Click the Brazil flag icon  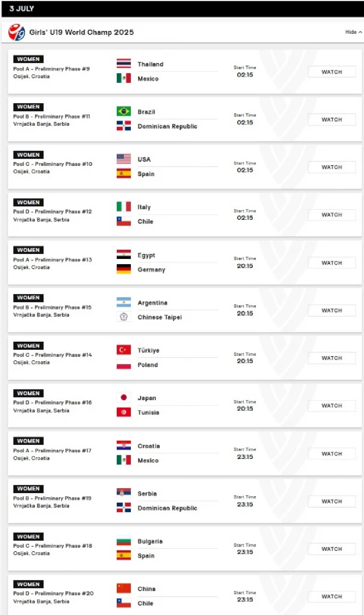coord(123,112)
